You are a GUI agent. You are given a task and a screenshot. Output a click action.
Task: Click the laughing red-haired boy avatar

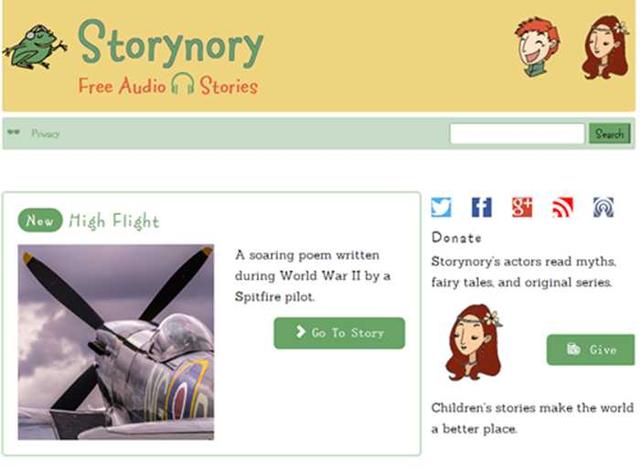click(537, 46)
